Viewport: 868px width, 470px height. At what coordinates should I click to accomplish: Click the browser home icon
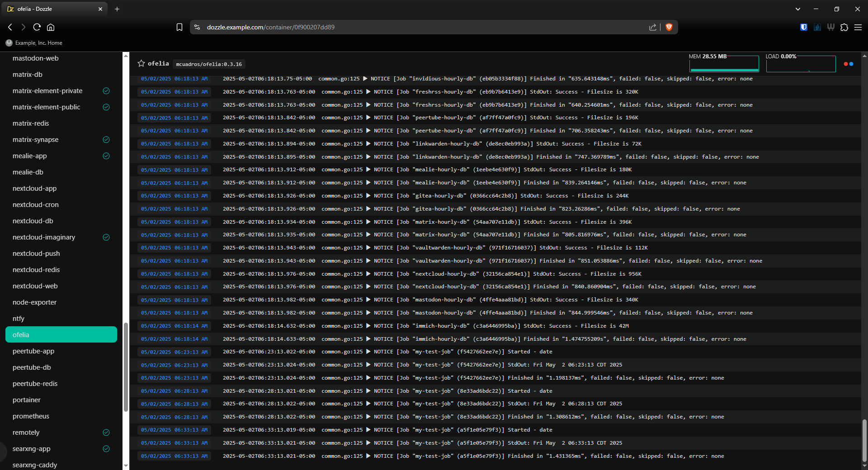pos(51,27)
